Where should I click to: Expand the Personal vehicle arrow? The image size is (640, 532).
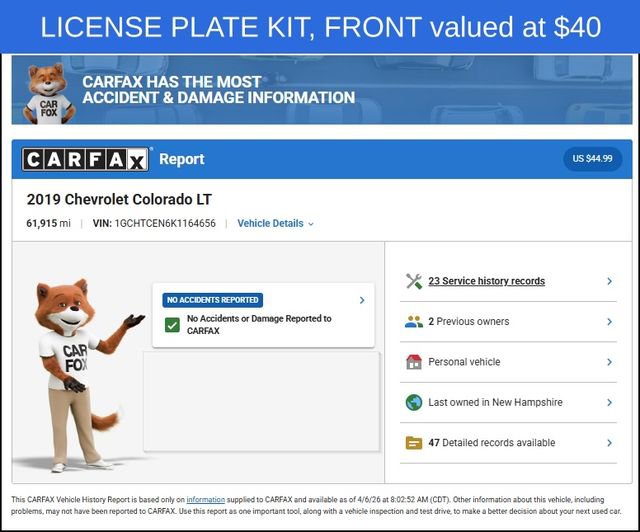609,362
